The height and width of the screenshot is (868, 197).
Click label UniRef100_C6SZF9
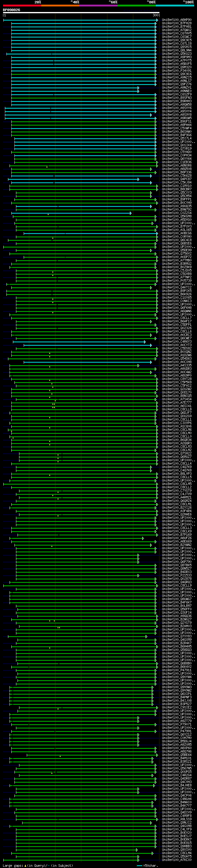coord(177,94)
